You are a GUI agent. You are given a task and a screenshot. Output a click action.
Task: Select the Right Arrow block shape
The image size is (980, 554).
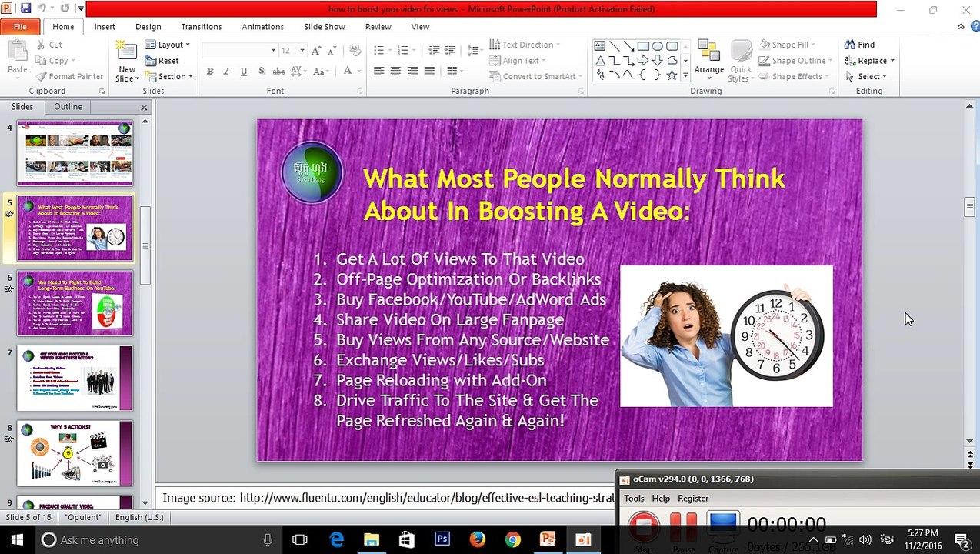click(x=643, y=60)
